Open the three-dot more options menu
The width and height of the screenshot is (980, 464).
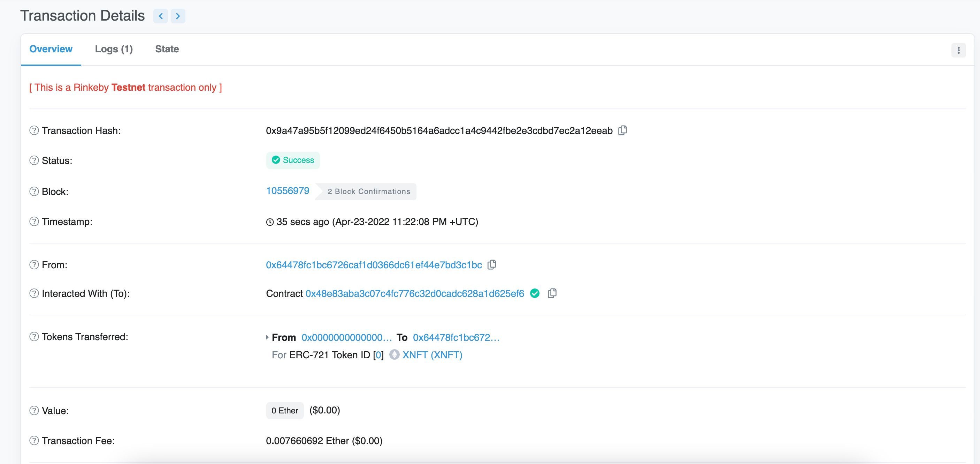(x=958, y=50)
